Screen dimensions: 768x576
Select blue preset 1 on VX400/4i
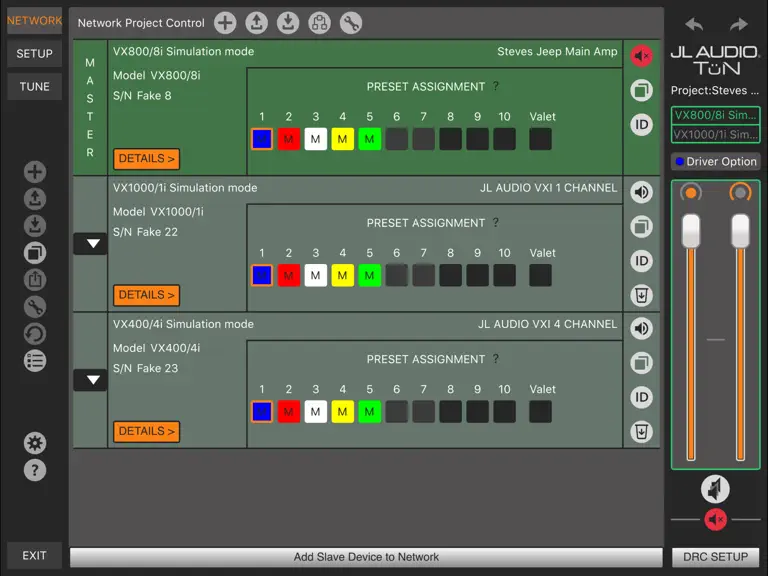(x=262, y=411)
